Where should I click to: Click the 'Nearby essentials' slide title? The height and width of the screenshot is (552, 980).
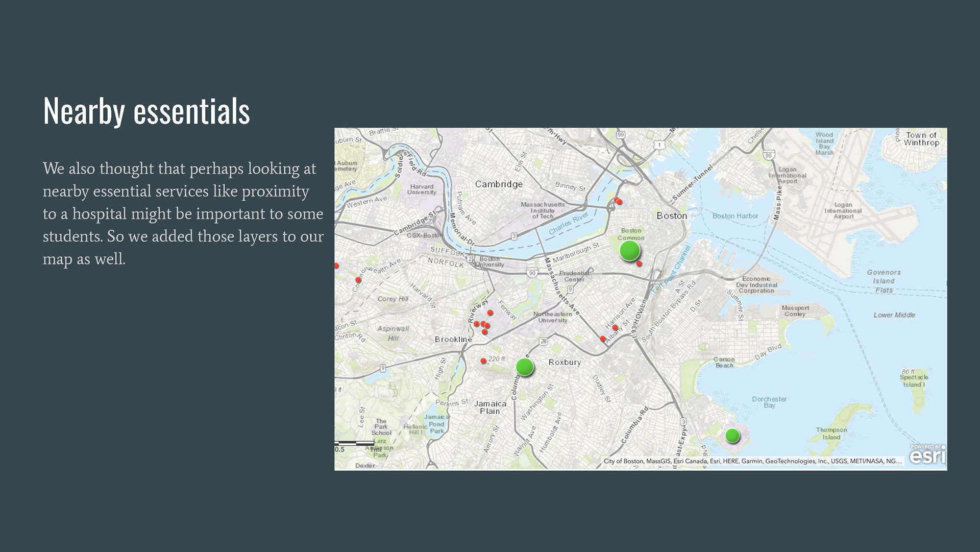pos(146,111)
